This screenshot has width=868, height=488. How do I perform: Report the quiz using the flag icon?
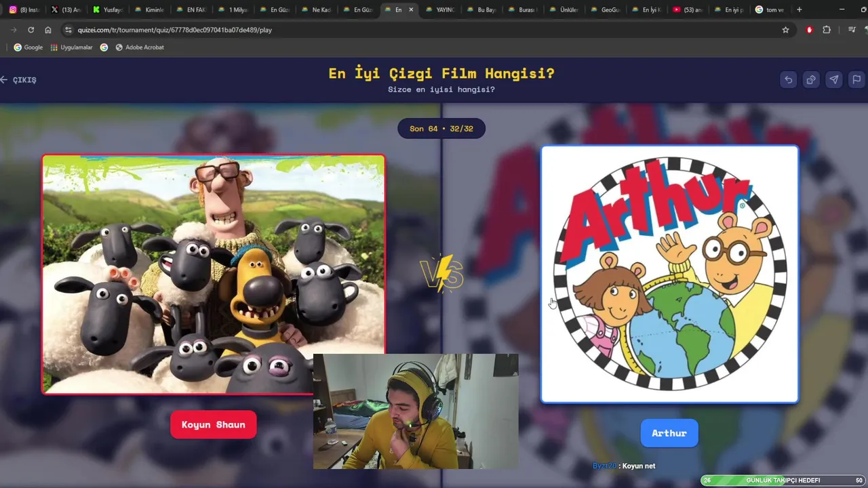tap(856, 79)
